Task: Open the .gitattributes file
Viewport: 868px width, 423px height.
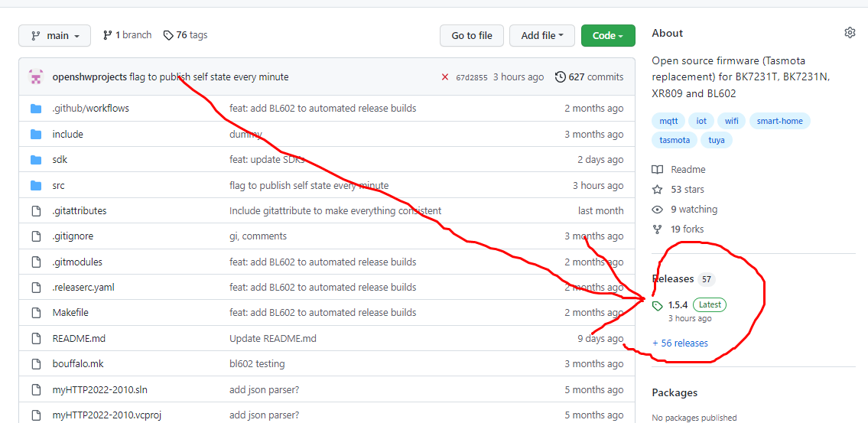Action: (80, 211)
